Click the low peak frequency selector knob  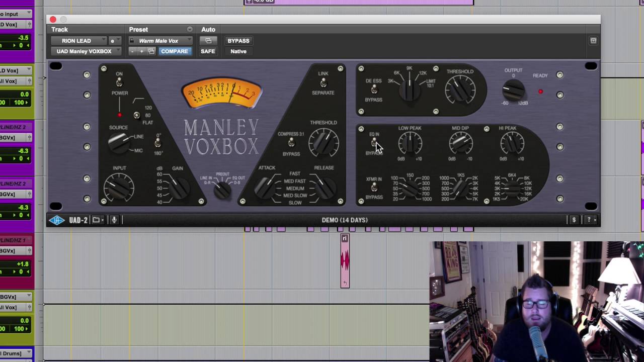tap(411, 189)
